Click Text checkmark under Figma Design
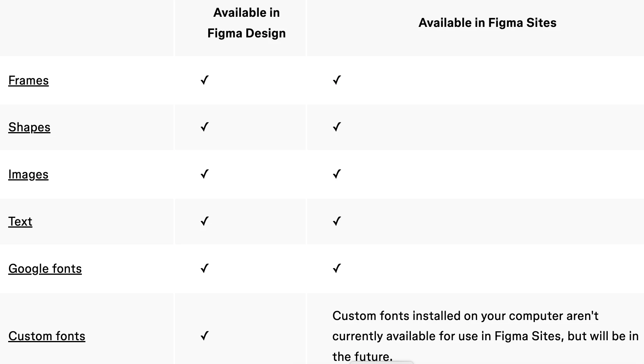Viewport: 644px width, 364px height. 205,221
